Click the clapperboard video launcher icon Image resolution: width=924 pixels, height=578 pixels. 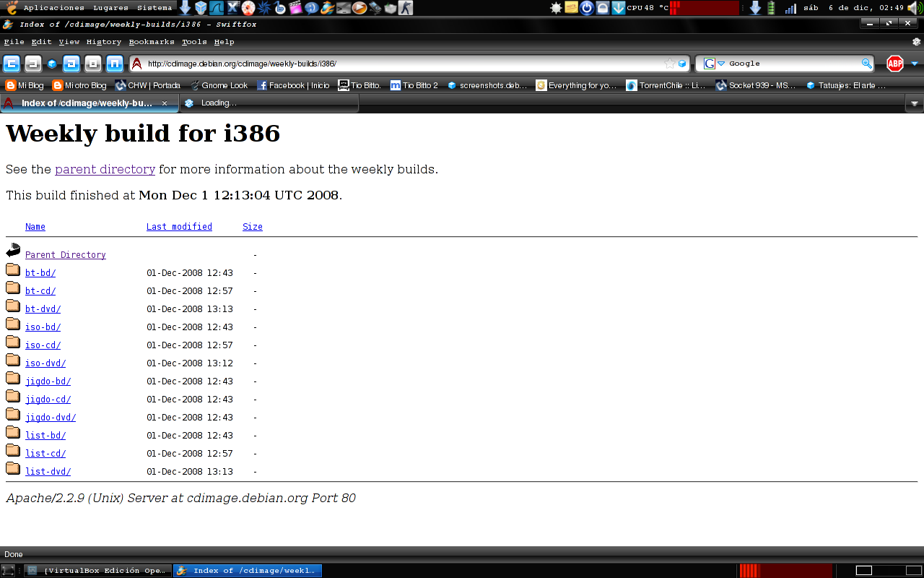295,8
